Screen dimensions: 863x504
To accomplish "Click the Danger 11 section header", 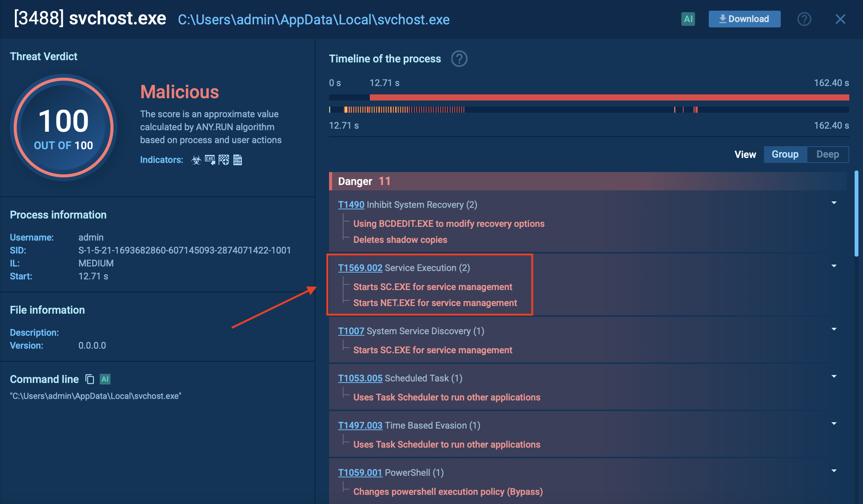I will click(x=588, y=181).
